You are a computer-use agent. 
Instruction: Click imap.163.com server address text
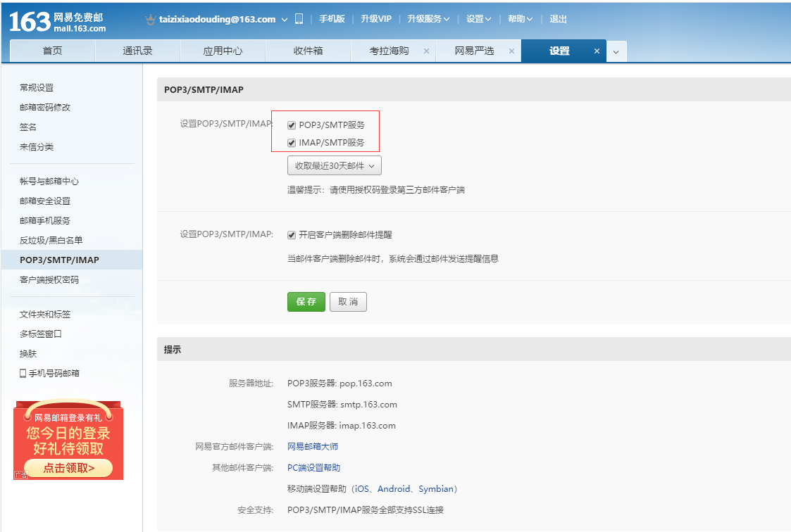coord(367,426)
